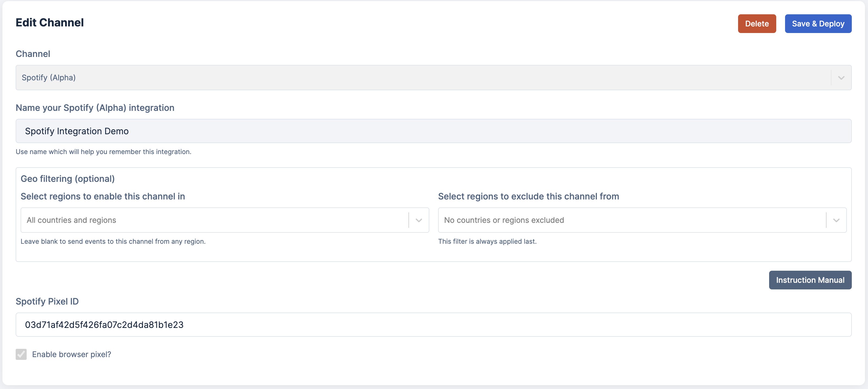Click the Delete channel button
868x389 pixels.
756,24
